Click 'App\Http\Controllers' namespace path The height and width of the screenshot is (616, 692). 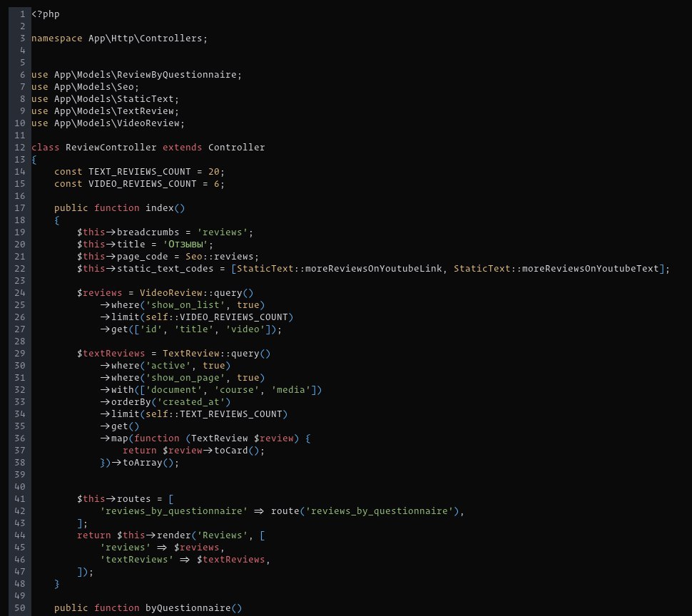tap(146, 38)
